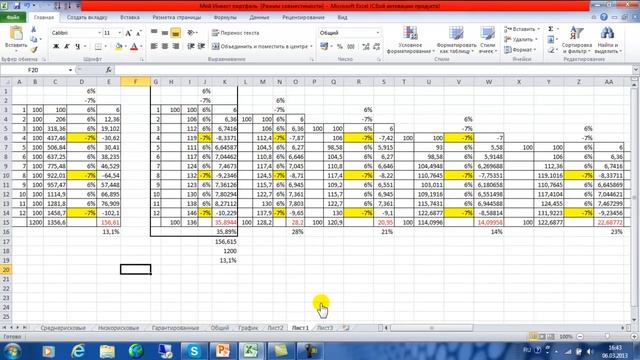Toggle Align Text Left
The image size is (640, 360).
pyautogui.click(x=154, y=47)
